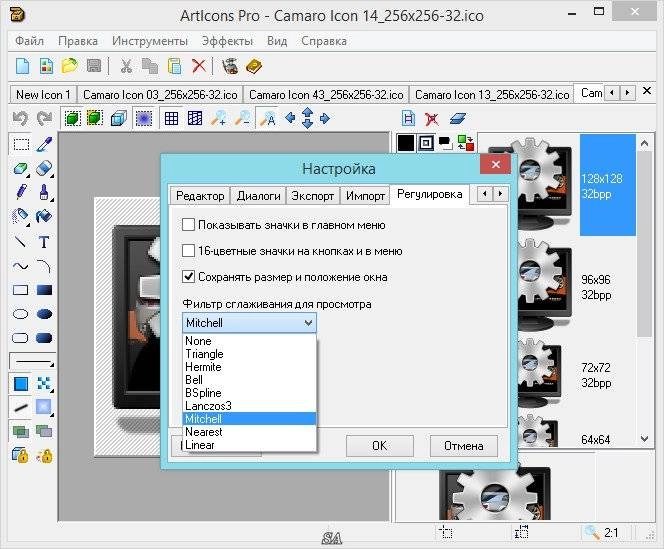This screenshot has height=549, width=664.
Task: Click the delete image format icon
Action: click(432, 119)
